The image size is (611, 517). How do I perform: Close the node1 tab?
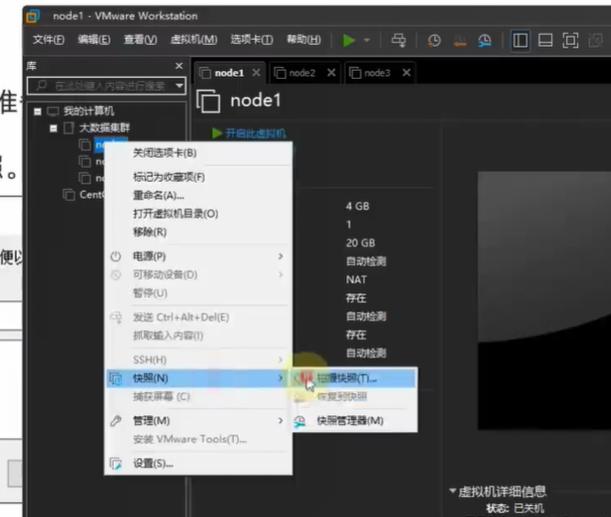256,72
